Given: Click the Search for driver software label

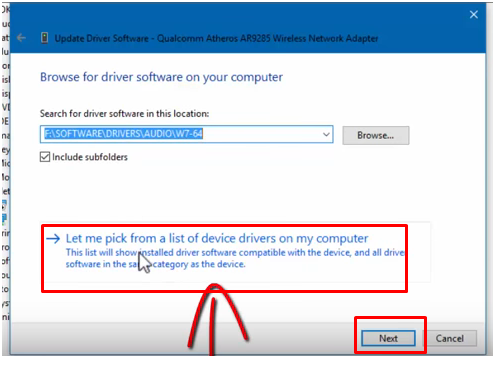Looking at the screenshot, I should click(124, 114).
